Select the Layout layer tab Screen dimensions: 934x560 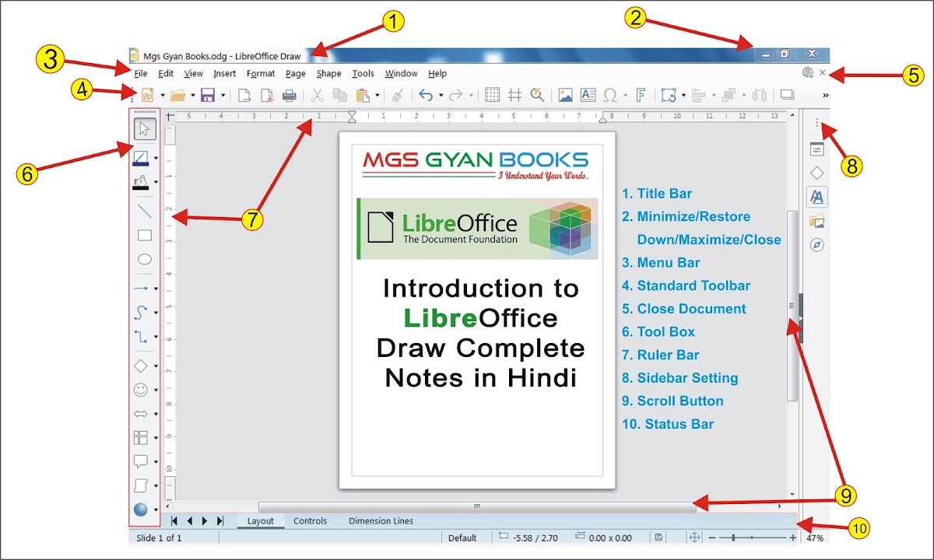[260, 521]
